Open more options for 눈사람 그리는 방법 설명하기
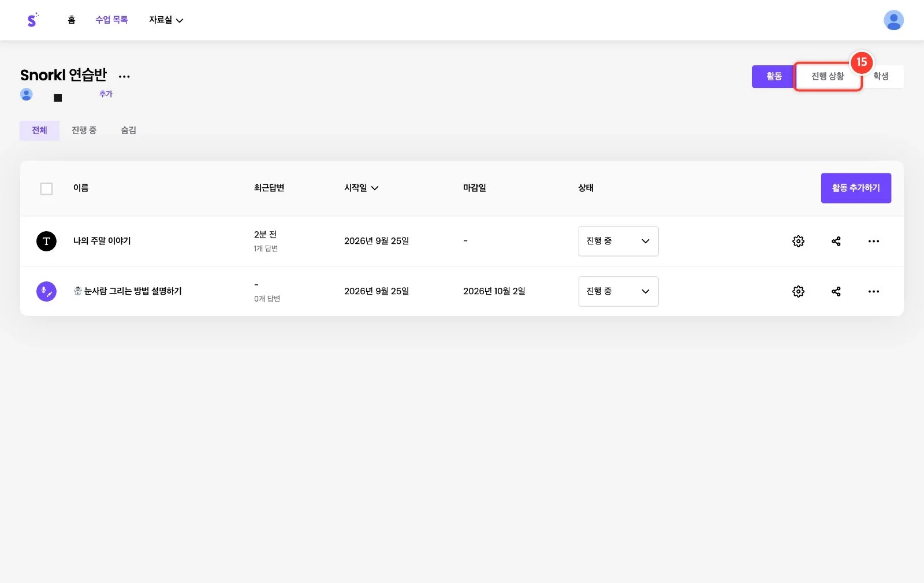 point(873,291)
